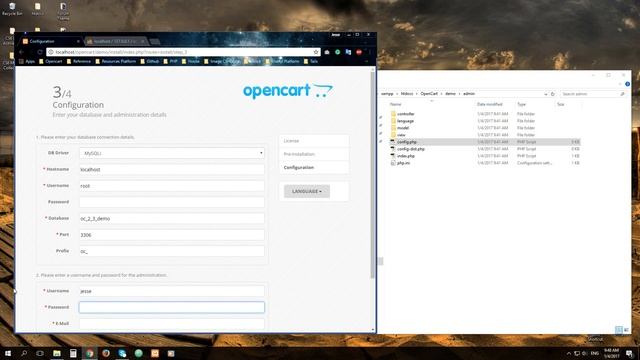Image resolution: width=640 pixels, height=360 pixels.
Task: Click the database Username field containing root
Action: coord(172,186)
